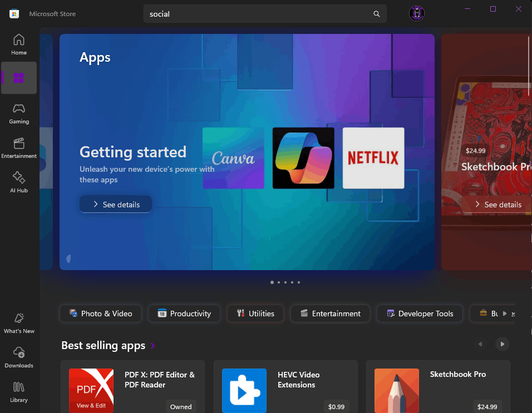Open Sketchbook Pro app icon

(x=397, y=390)
